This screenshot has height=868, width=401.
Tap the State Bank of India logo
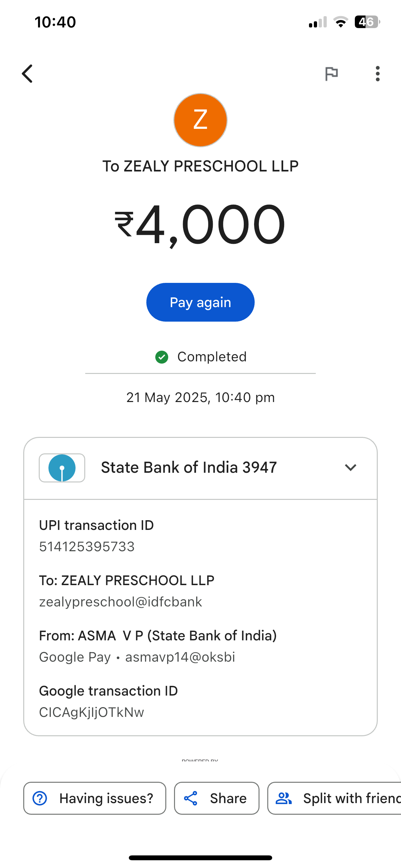tap(62, 468)
